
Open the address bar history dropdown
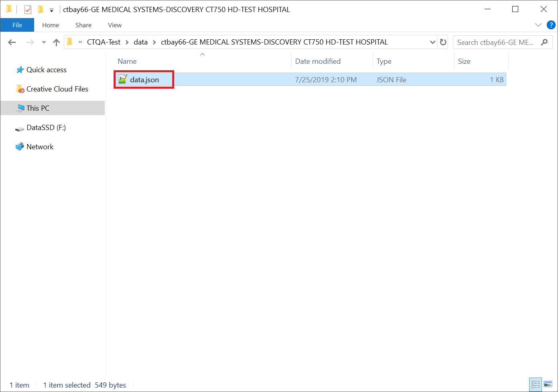(x=432, y=42)
